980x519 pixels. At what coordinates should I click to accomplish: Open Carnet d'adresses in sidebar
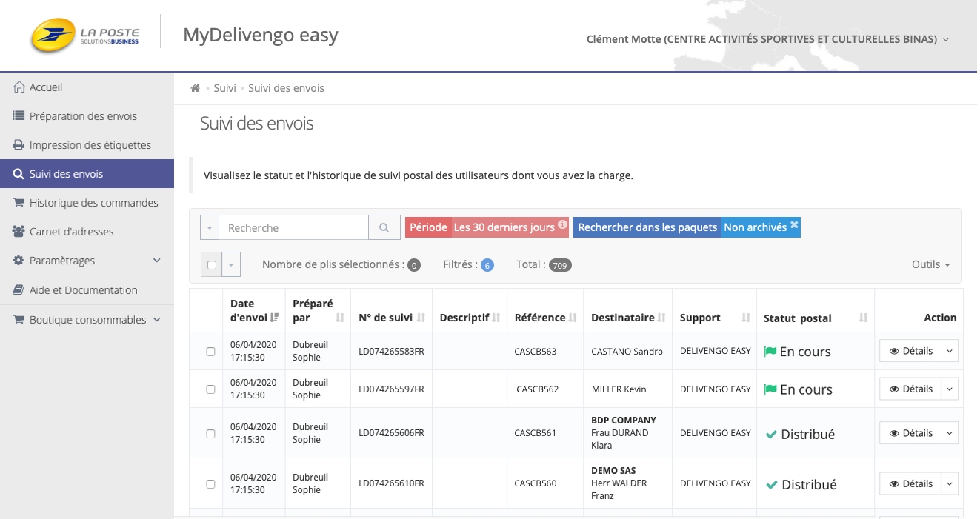[87, 232]
